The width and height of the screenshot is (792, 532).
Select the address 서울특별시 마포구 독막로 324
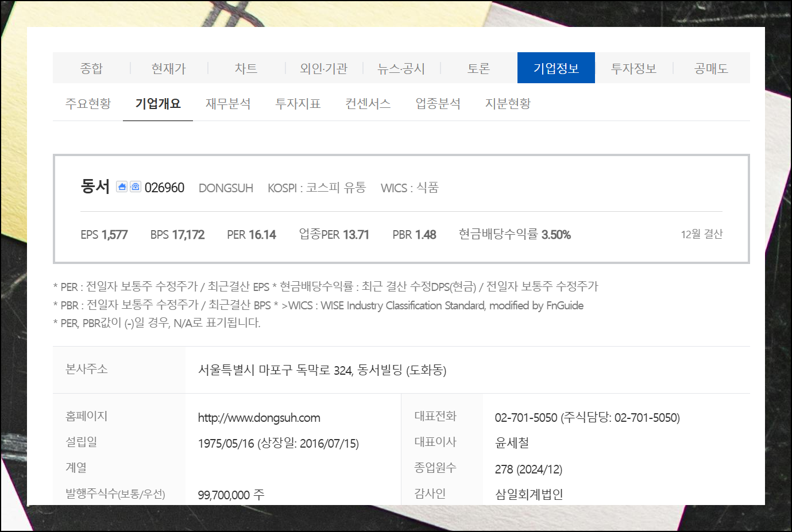(x=276, y=370)
